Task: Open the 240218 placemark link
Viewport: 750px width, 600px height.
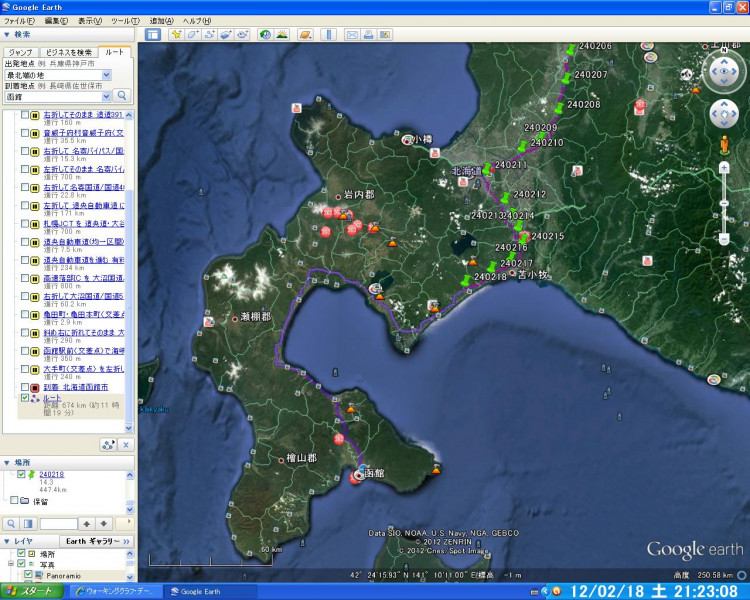Action: point(52,474)
